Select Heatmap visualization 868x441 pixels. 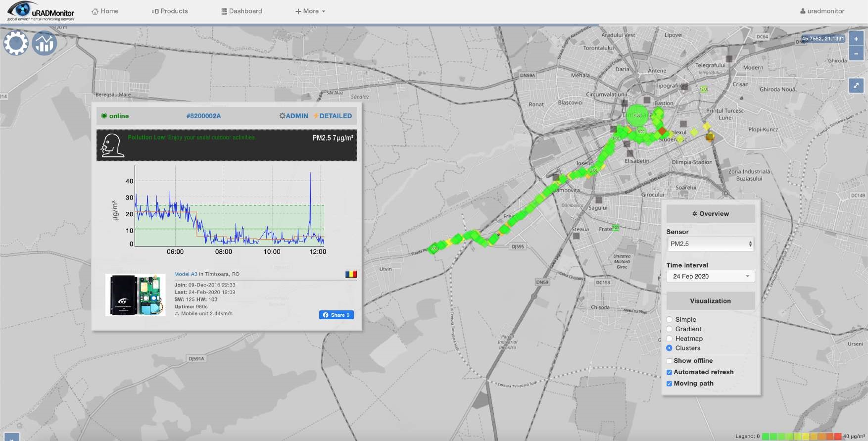[x=669, y=339]
